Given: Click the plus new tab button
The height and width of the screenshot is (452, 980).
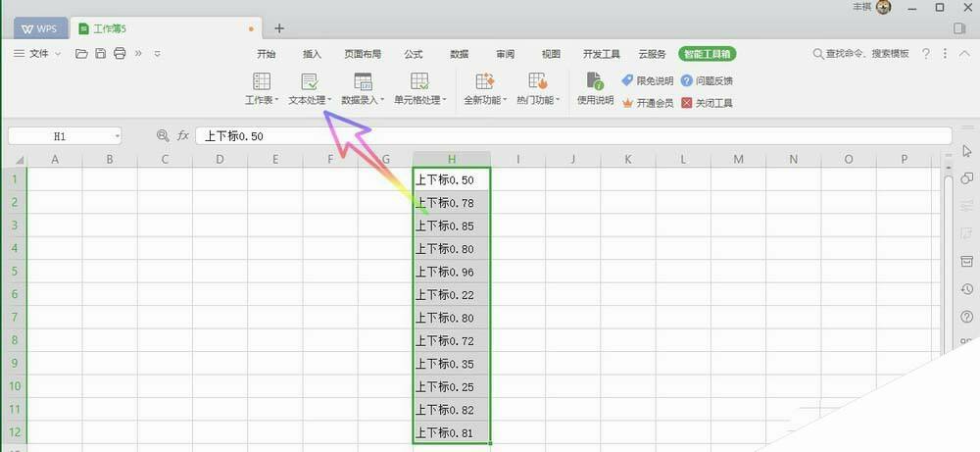Looking at the screenshot, I should click(x=279, y=28).
